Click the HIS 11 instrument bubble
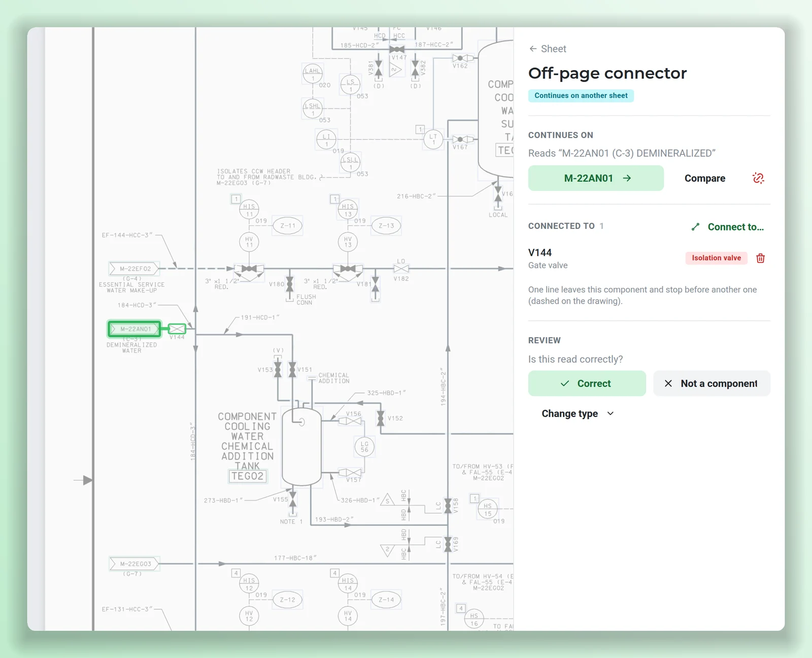 pyautogui.click(x=249, y=210)
